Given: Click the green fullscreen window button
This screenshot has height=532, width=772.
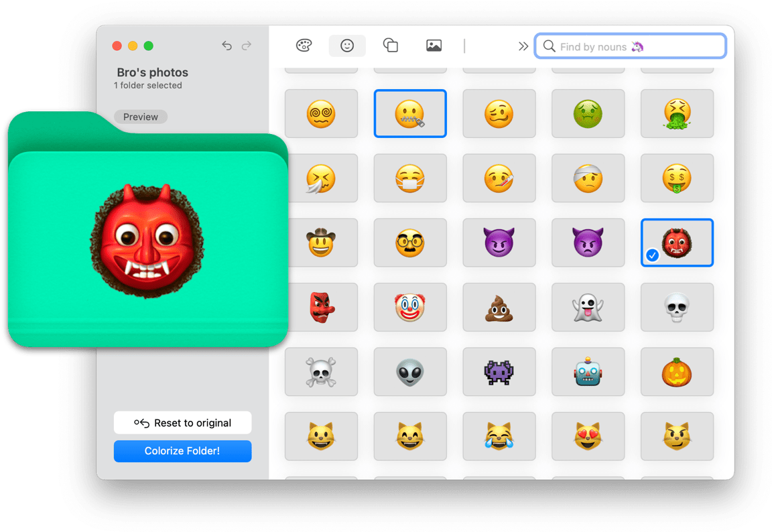Looking at the screenshot, I should [148, 46].
